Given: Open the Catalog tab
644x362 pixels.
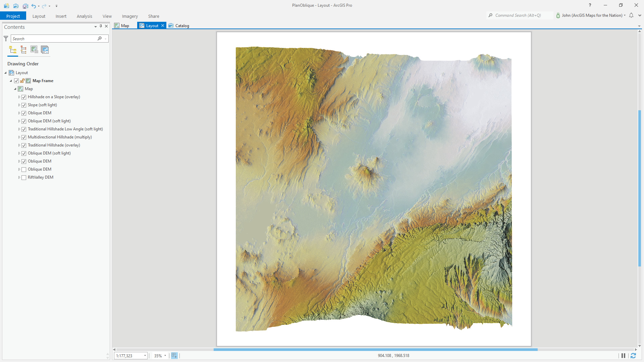Looking at the screenshot, I should coord(182,25).
